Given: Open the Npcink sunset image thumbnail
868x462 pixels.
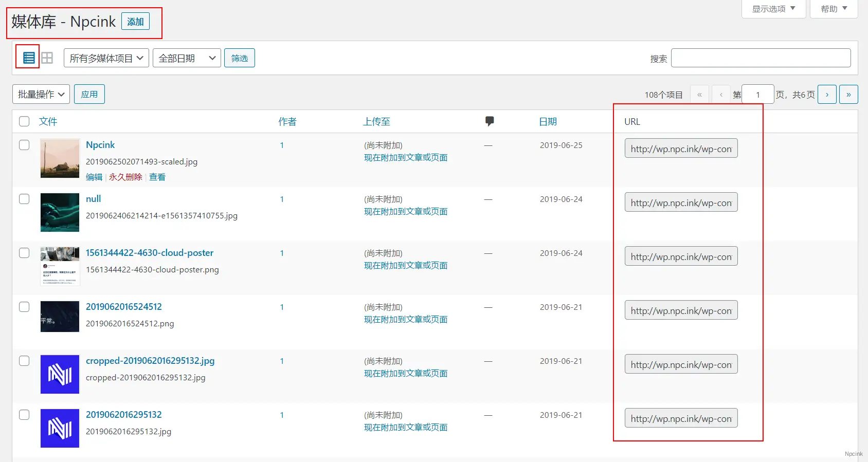Looking at the screenshot, I should tap(60, 158).
